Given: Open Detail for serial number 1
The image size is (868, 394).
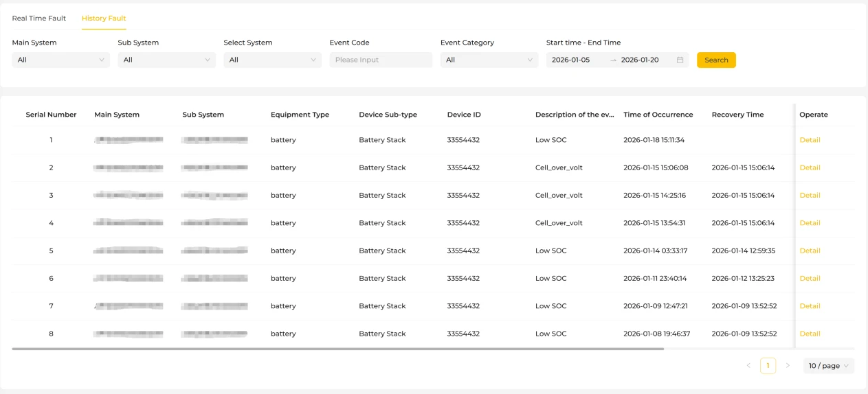Looking at the screenshot, I should point(810,140).
